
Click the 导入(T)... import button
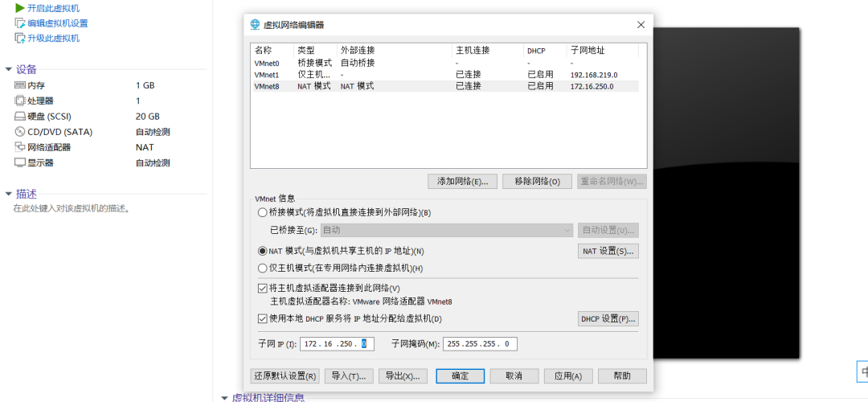pos(349,376)
